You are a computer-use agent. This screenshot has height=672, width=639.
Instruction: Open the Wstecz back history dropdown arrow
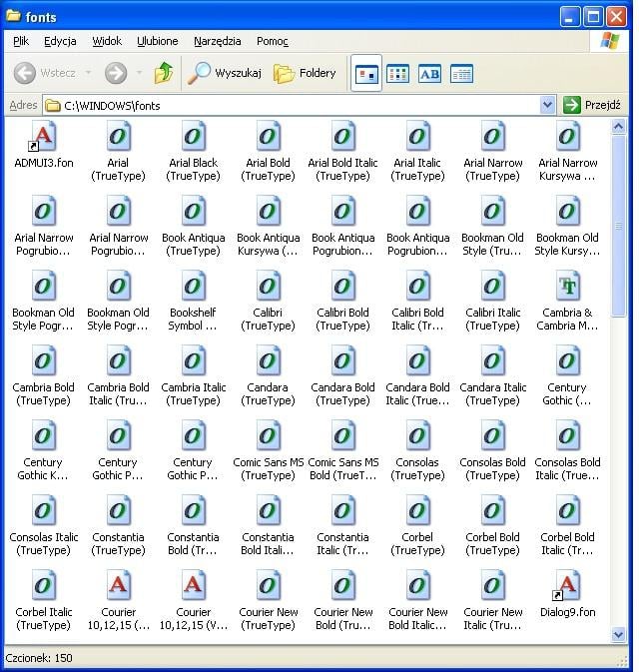coord(88,73)
